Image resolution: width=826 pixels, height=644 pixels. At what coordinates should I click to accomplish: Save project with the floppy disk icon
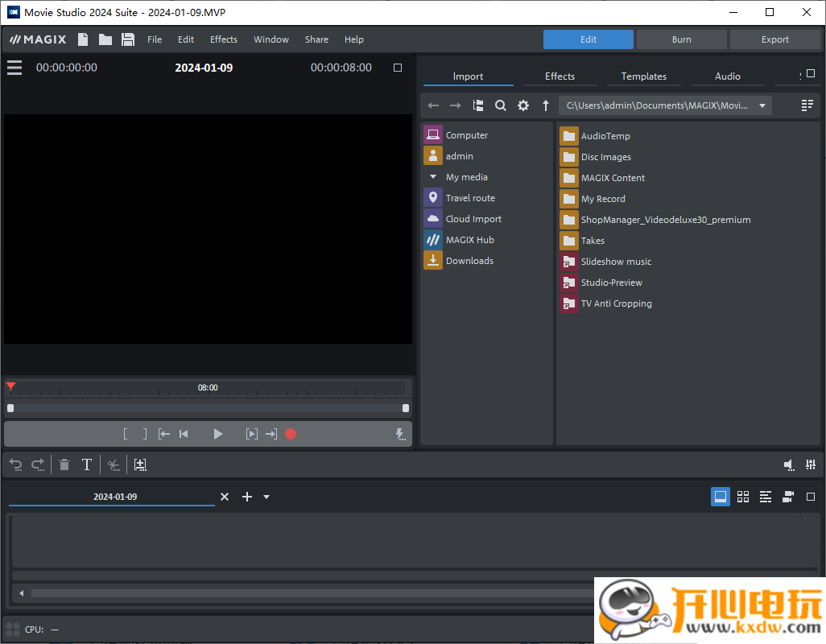(128, 39)
